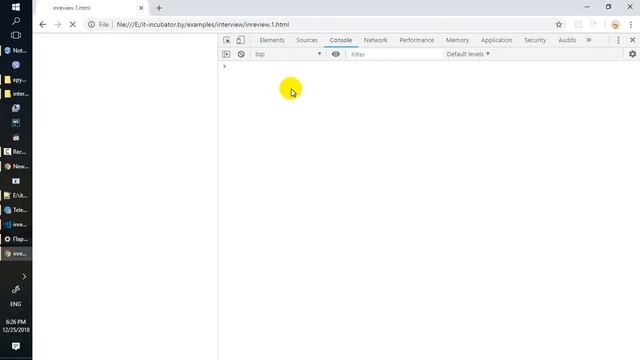Show hidden system tray icons
The height and width of the screenshot is (360, 640).
click(24, 277)
